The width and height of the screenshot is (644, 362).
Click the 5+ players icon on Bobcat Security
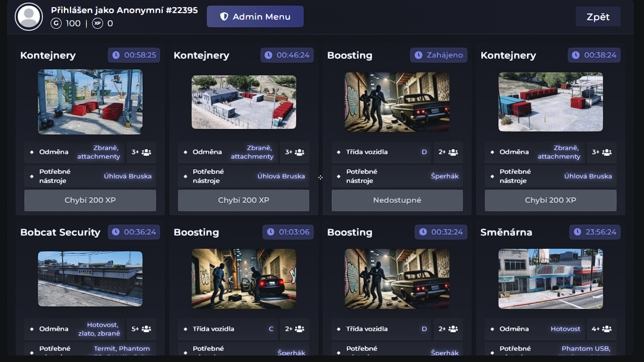coord(147,329)
